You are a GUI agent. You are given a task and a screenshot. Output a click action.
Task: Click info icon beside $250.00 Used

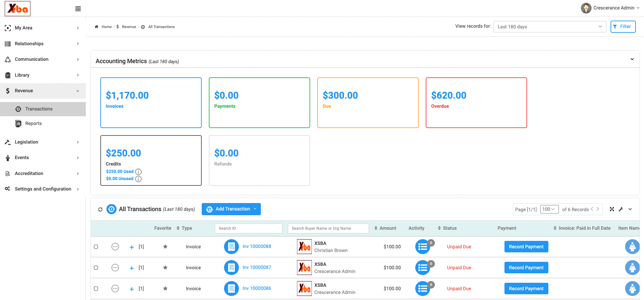(x=138, y=172)
